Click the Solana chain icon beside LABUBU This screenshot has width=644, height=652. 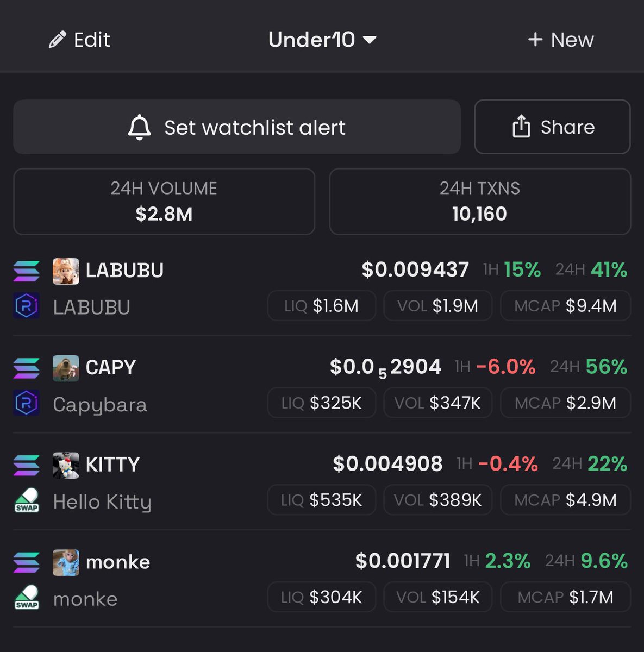tap(27, 271)
